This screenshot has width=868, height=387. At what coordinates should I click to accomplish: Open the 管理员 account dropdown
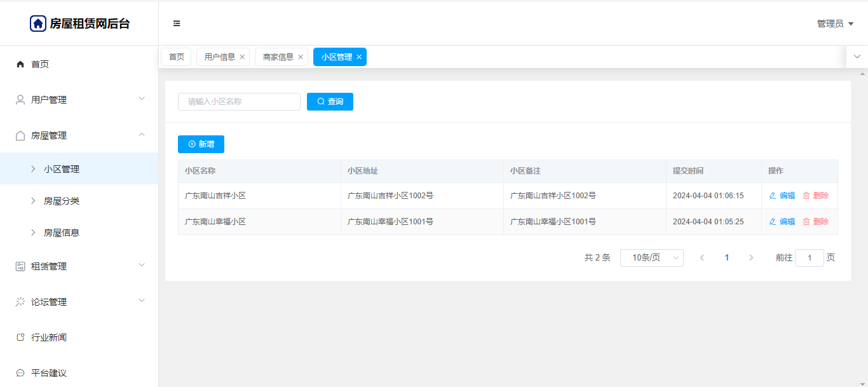[x=834, y=24]
